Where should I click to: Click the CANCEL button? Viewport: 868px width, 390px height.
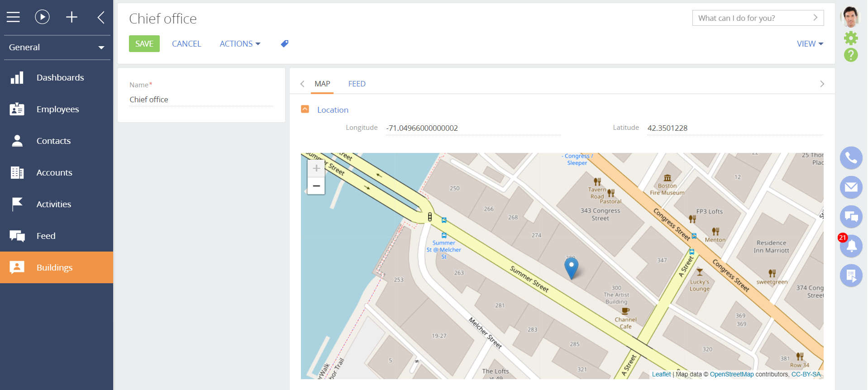click(186, 44)
